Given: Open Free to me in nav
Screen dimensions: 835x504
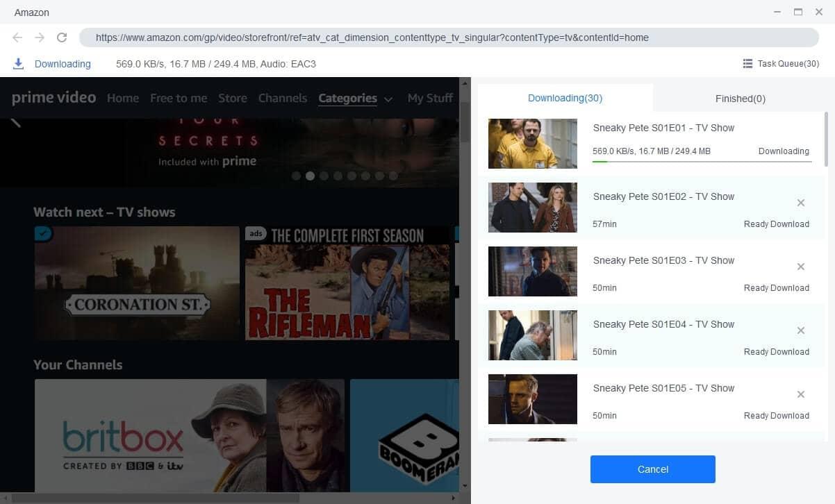Looking at the screenshot, I should coord(179,98).
